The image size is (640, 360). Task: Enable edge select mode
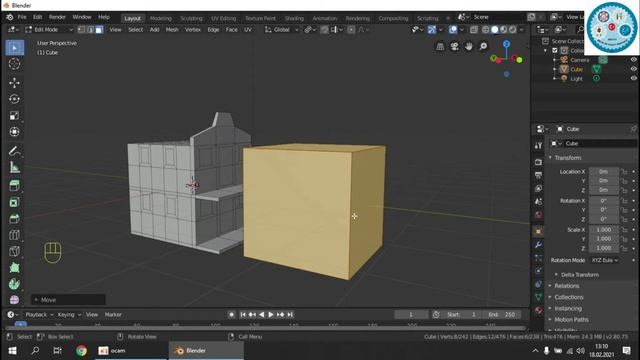(90, 29)
